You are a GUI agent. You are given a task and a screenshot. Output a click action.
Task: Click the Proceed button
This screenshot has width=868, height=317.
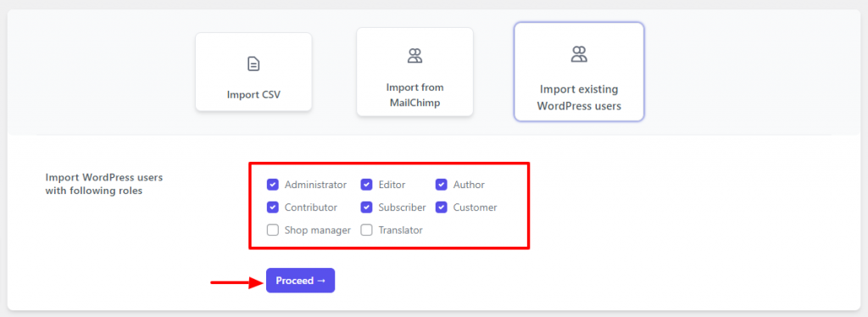pyautogui.click(x=301, y=281)
